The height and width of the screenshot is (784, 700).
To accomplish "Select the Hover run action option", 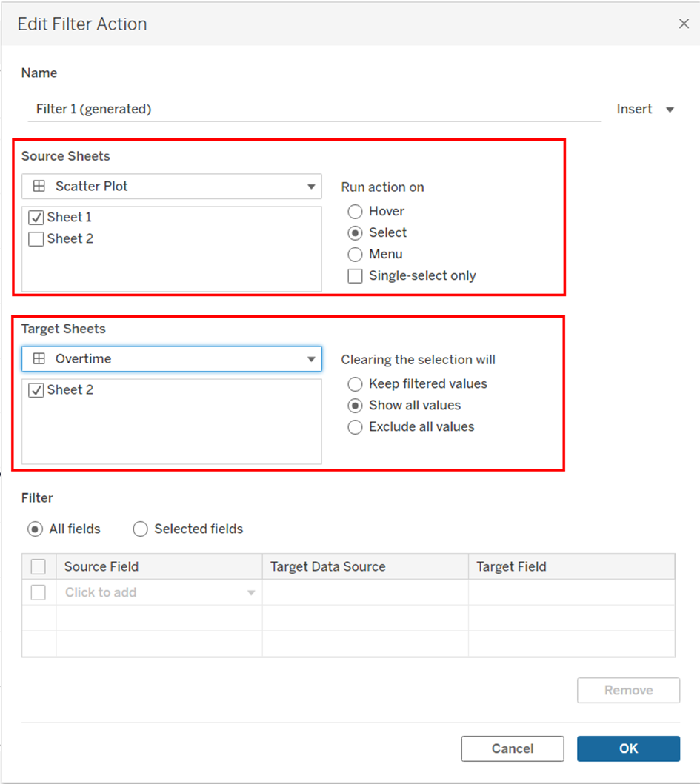I will 356,212.
